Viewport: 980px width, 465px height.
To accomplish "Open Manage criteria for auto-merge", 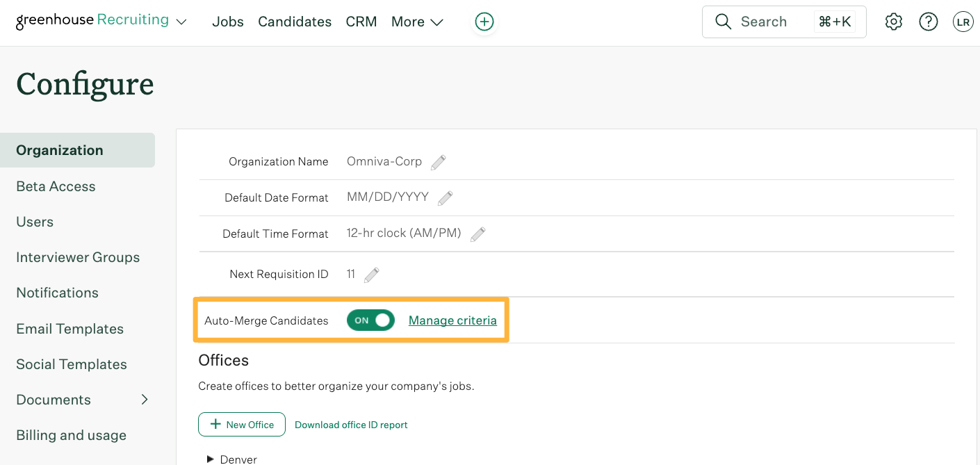I will 452,320.
